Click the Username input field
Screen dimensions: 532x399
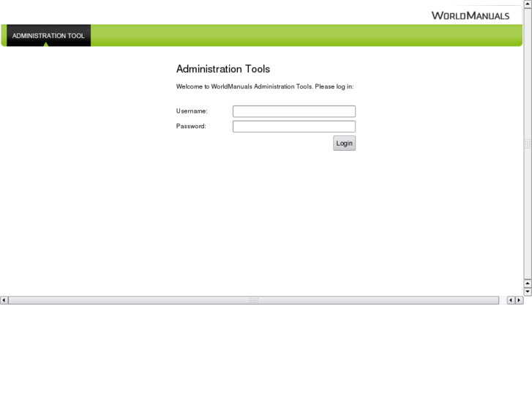pos(294,111)
